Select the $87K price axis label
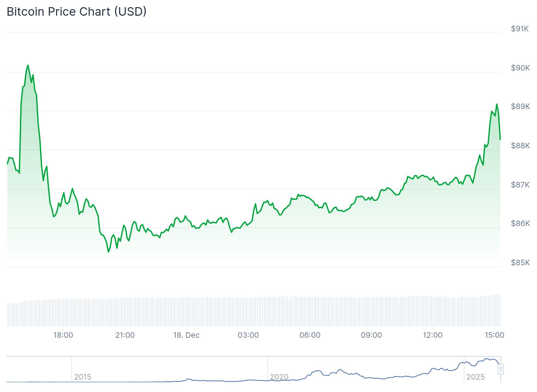The image size is (537, 392). coord(520,185)
